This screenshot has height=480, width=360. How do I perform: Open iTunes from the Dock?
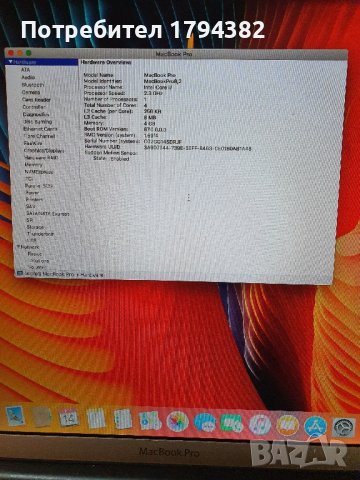pyautogui.click(x=260, y=425)
